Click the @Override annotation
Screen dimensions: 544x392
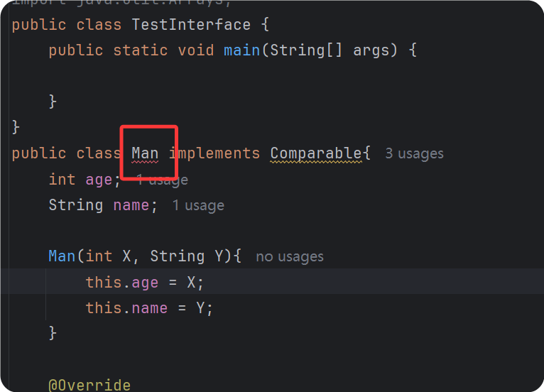(89, 385)
